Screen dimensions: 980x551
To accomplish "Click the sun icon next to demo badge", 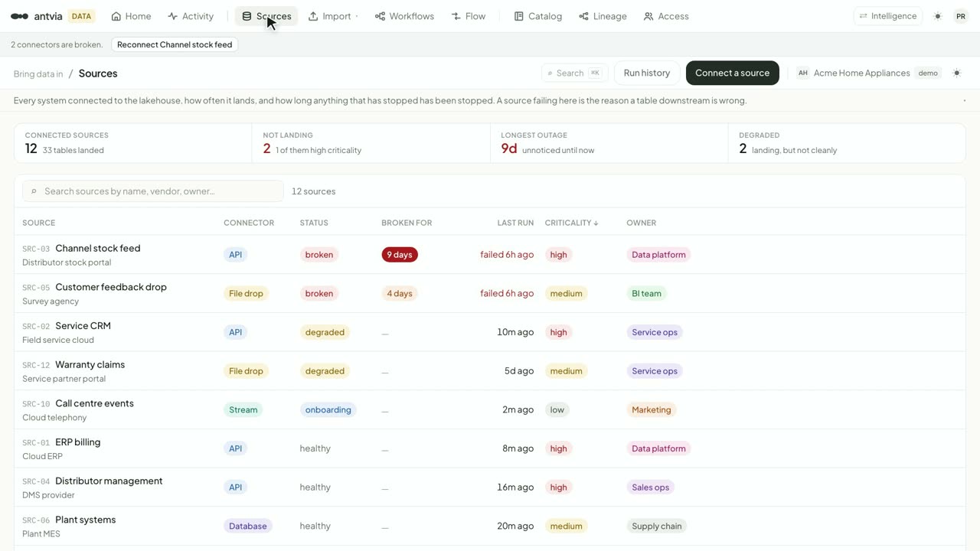I will 957,73.
